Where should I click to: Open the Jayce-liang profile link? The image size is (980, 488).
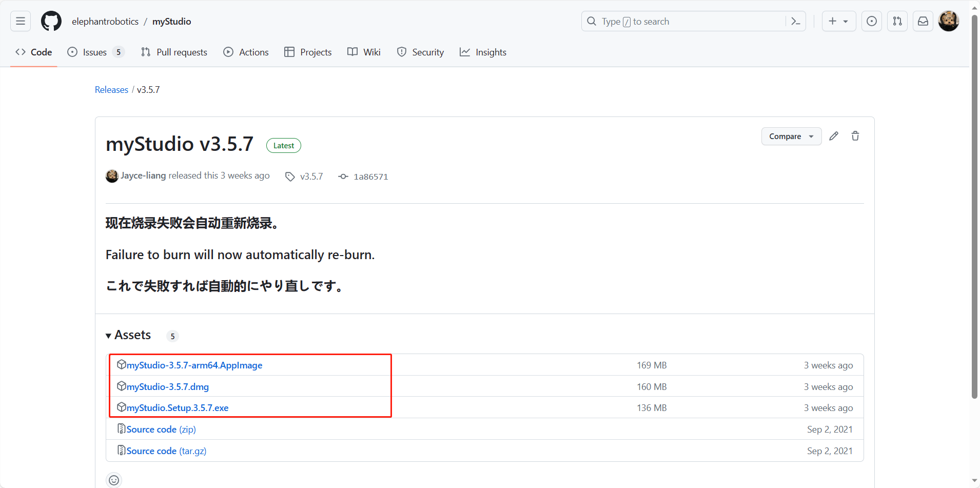[x=143, y=175]
